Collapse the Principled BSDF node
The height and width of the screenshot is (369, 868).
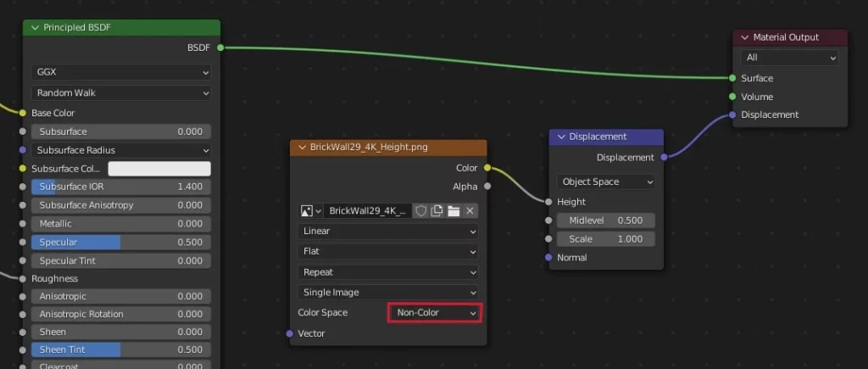[x=36, y=28]
